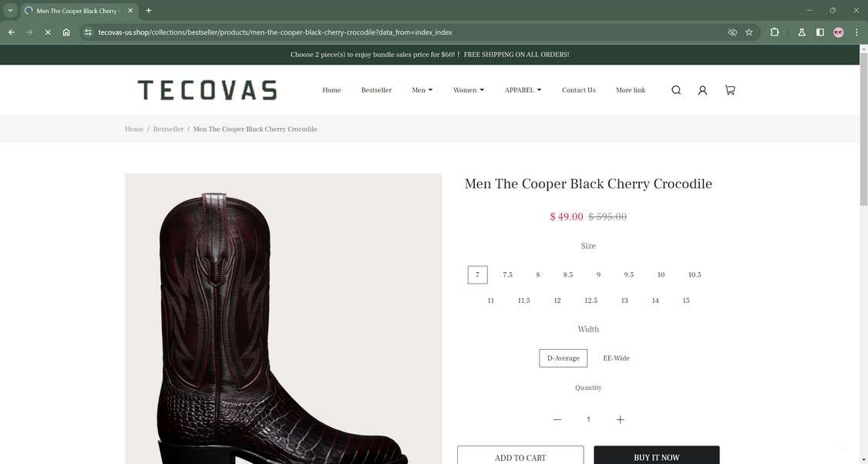Expand the Men dropdown menu
The height and width of the screenshot is (464, 868).
(x=422, y=90)
